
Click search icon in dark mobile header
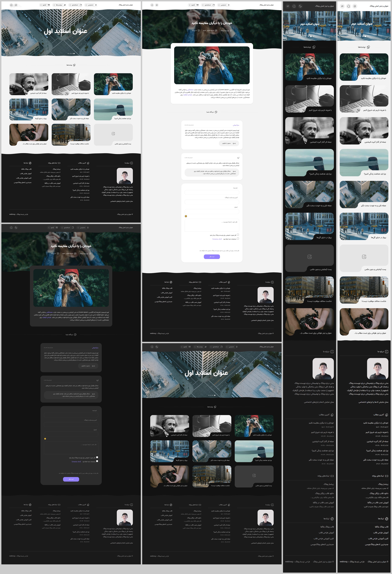[x=294, y=6]
